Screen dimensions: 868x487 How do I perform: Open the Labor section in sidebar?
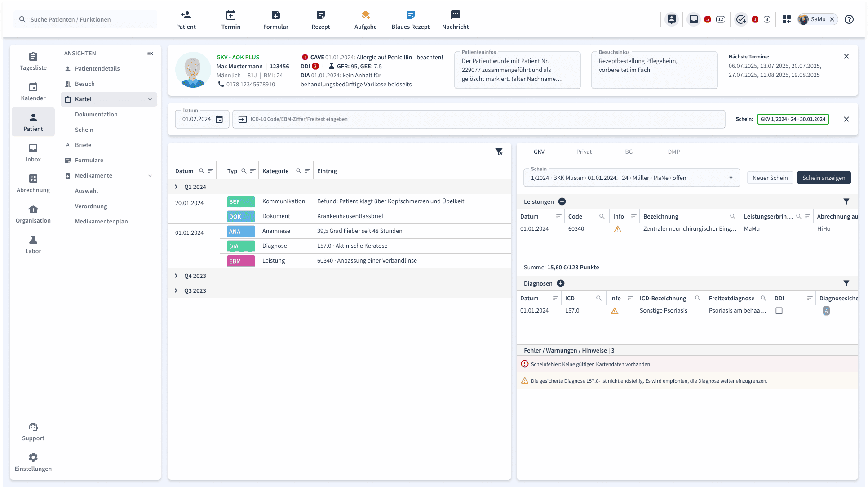(x=33, y=245)
